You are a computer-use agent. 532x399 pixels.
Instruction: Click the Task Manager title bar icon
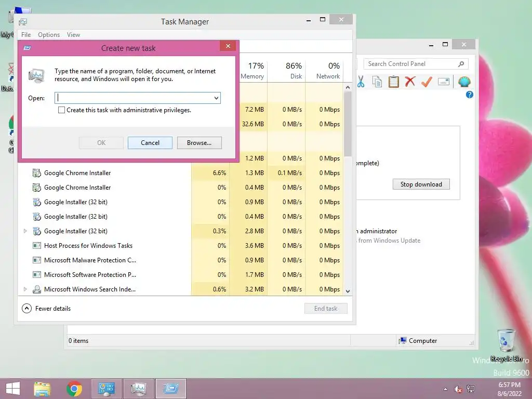[x=23, y=22]
